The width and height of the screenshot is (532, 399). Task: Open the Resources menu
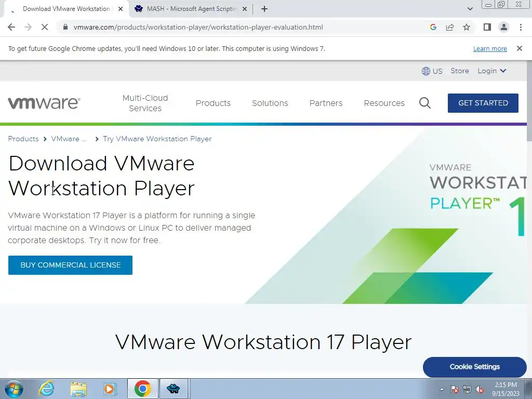pyautogui.click(x=384, y=103)
